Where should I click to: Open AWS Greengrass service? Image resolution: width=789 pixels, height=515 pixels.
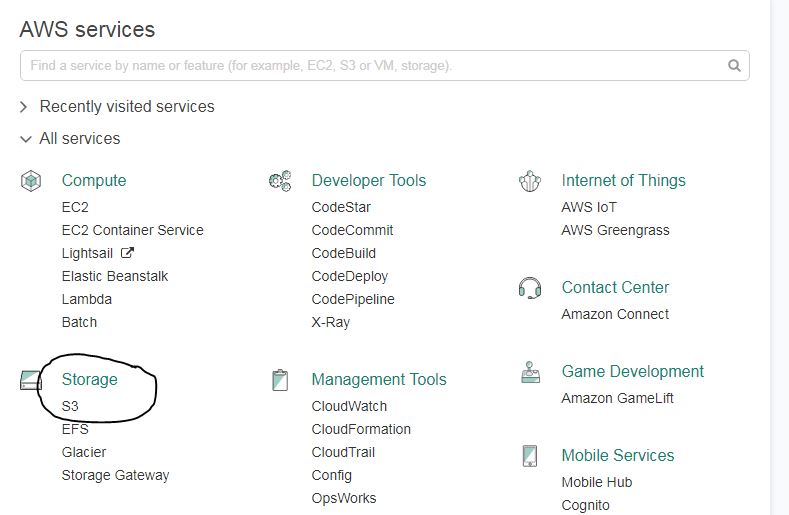click(615, 231)
